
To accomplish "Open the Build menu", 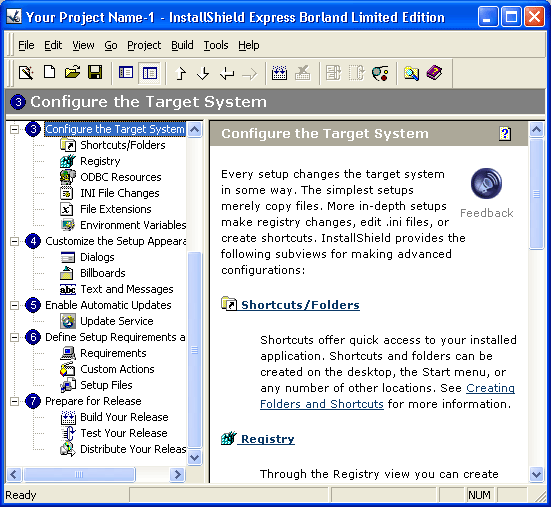I will point(182,45).
